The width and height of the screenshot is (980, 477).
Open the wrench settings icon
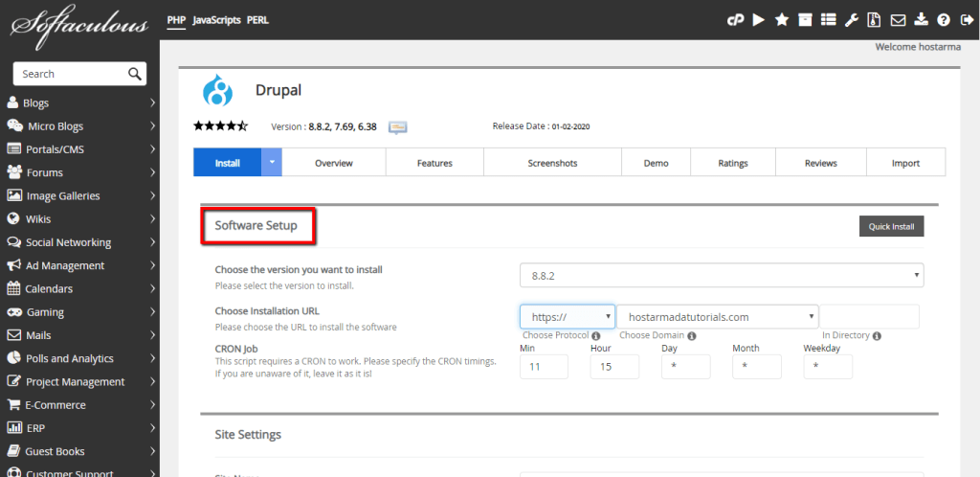[851, 19]
